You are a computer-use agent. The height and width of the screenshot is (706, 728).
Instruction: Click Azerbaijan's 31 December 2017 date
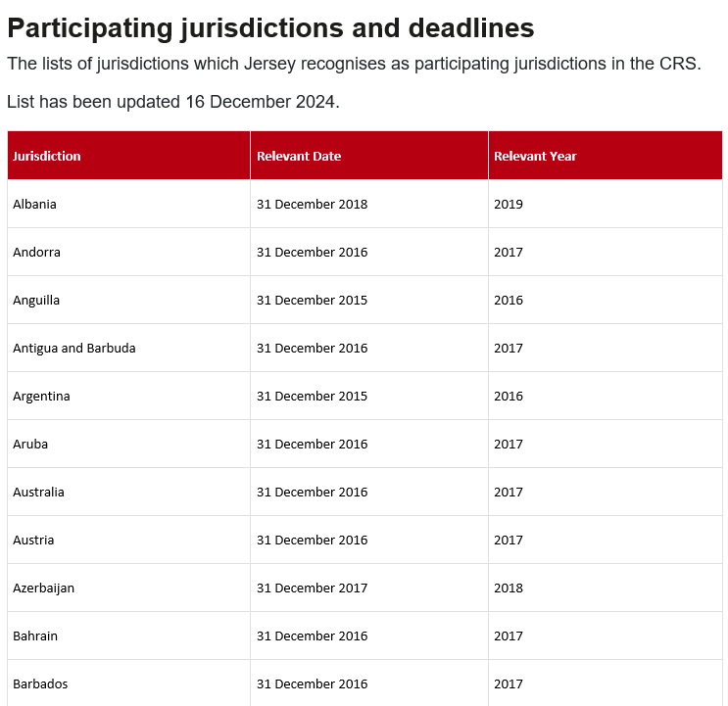coord(312,588)
